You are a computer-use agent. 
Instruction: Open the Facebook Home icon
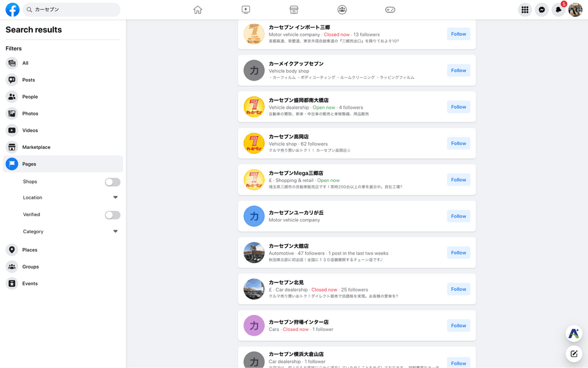(x=198, y=10)
